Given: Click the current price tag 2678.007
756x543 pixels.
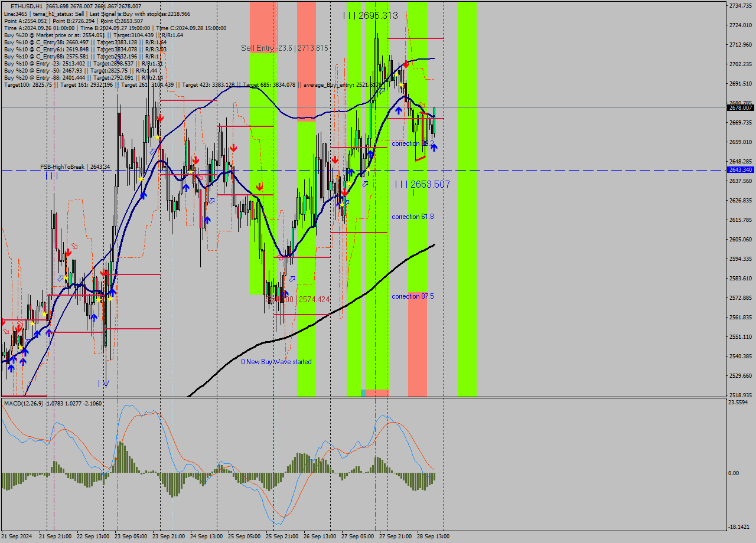Looking at the screenshot, I should (x=741, y=107).
